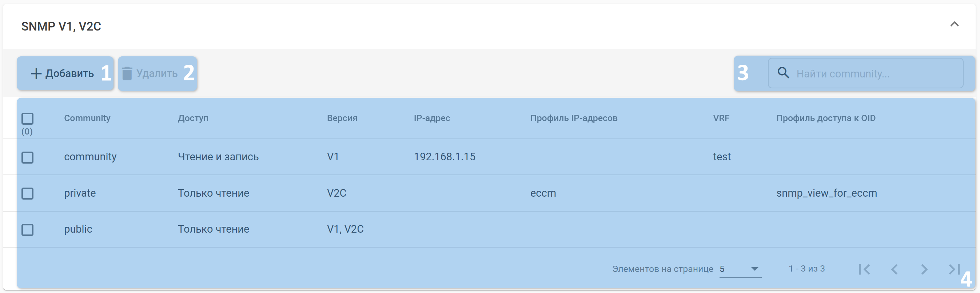Click the Доступ column header
The width and height of the screenshot is (980, 293).
tap(193, 118)
